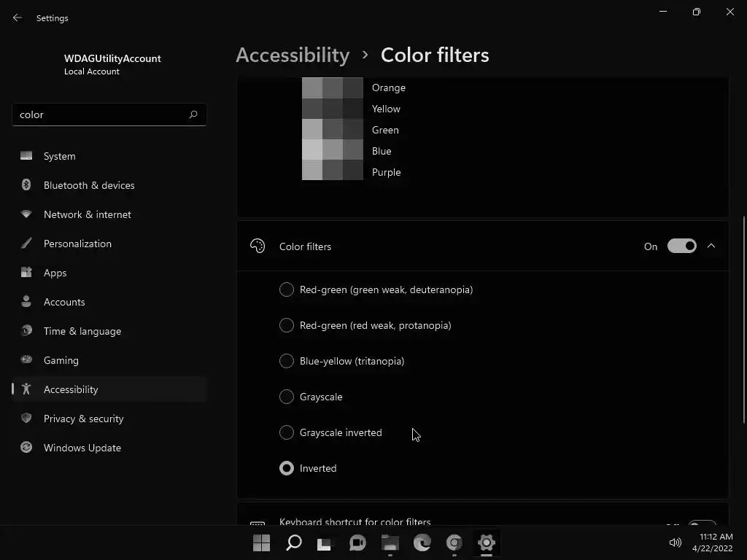
Task: Click the search magnifier icon in settings
Action: point(193,114)
